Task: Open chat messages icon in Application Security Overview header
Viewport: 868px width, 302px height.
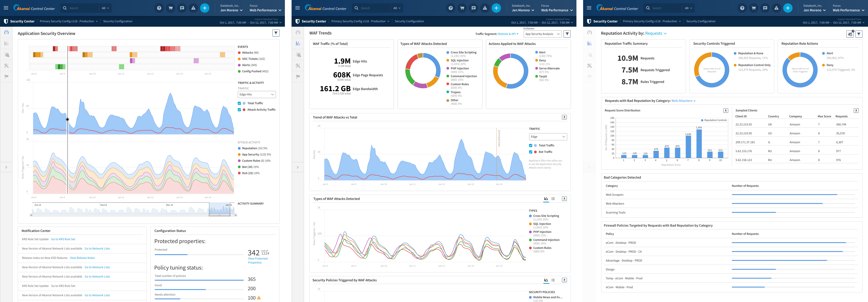Action: tap(182, 8)
